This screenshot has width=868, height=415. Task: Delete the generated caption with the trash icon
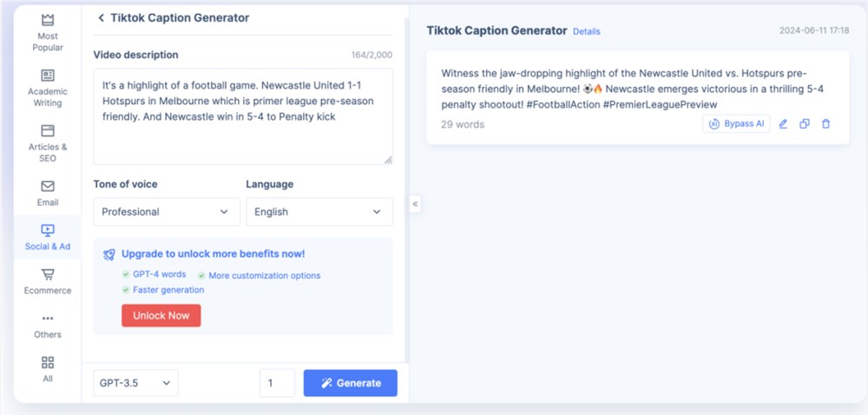coord(825,124)
